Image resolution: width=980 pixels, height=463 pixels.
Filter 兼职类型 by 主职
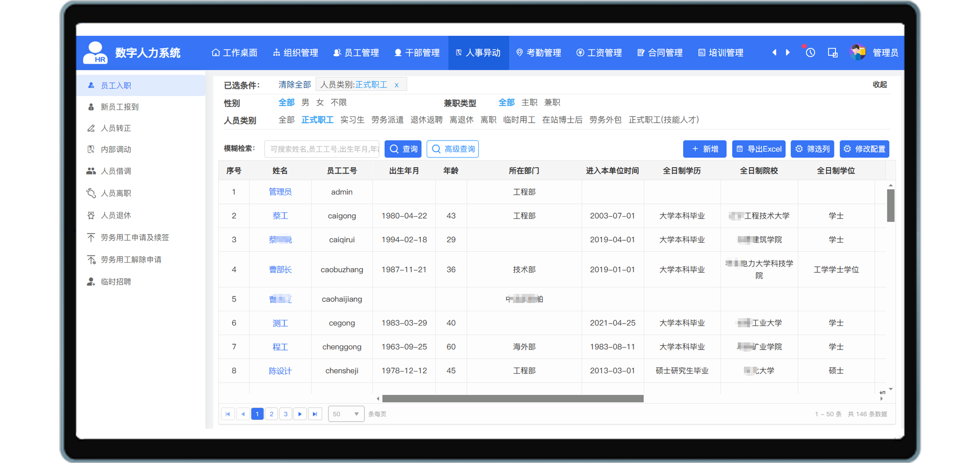pos(529,103)
